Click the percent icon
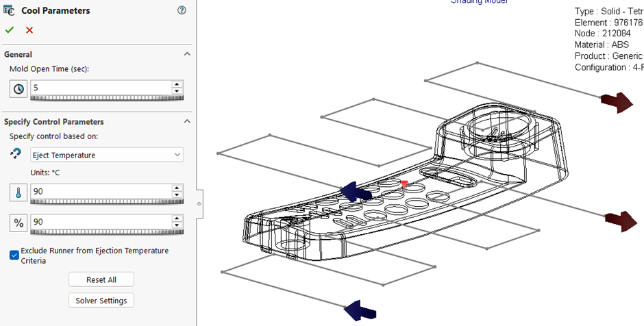Screen dimensions: 644x326 (x=18, y=223)
